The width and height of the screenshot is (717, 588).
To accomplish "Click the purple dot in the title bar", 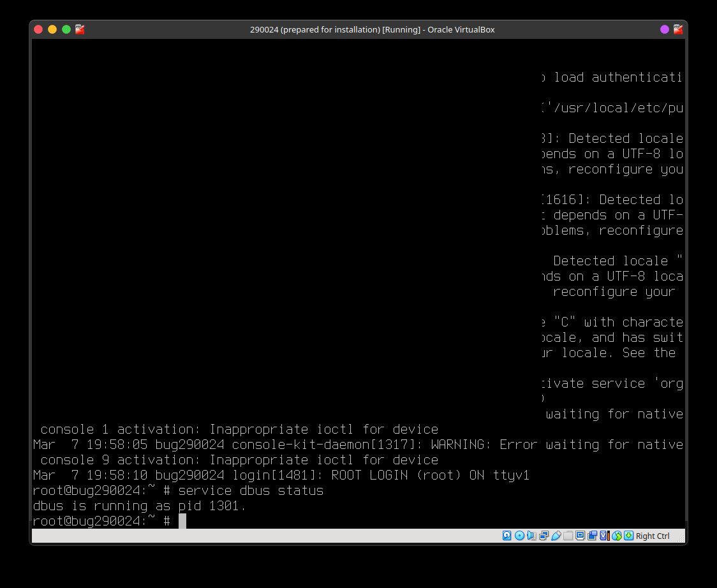I will [665, 29].
